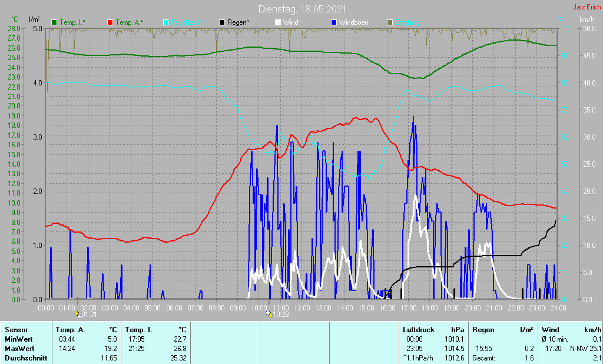Click the '14:24' maximum time cell
Screen dimensions: 603x364
tap(67, 349)
